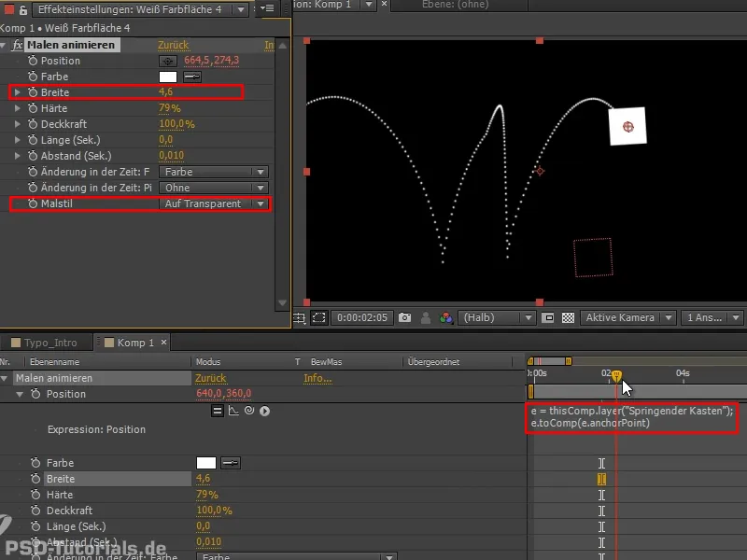This screenshot has width=747, height=560.
Task: Toggle stopwatch for Position in effect panel
Action: coord(33,61)
